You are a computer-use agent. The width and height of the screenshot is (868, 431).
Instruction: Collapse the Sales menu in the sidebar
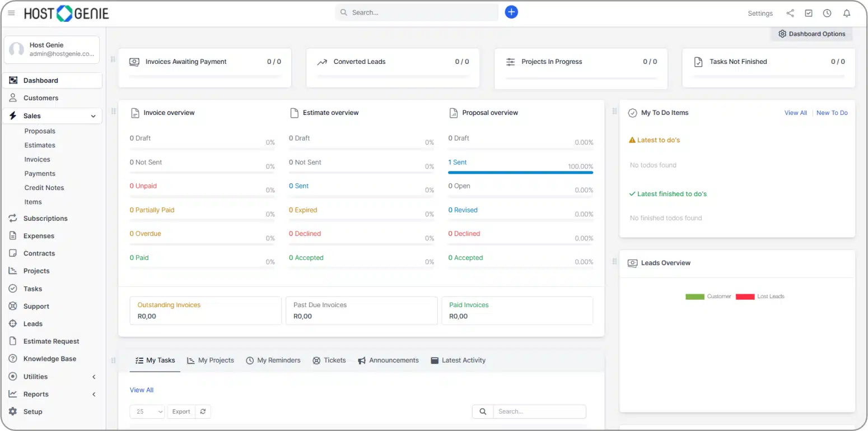[94, 115]
